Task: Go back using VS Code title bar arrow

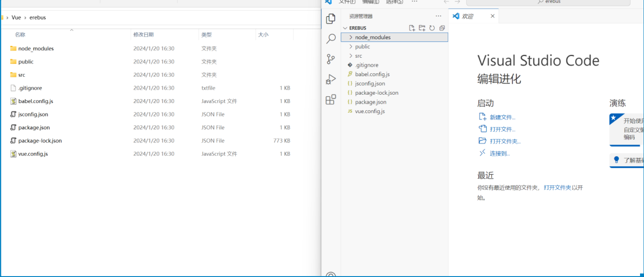Action: [446, 2]
